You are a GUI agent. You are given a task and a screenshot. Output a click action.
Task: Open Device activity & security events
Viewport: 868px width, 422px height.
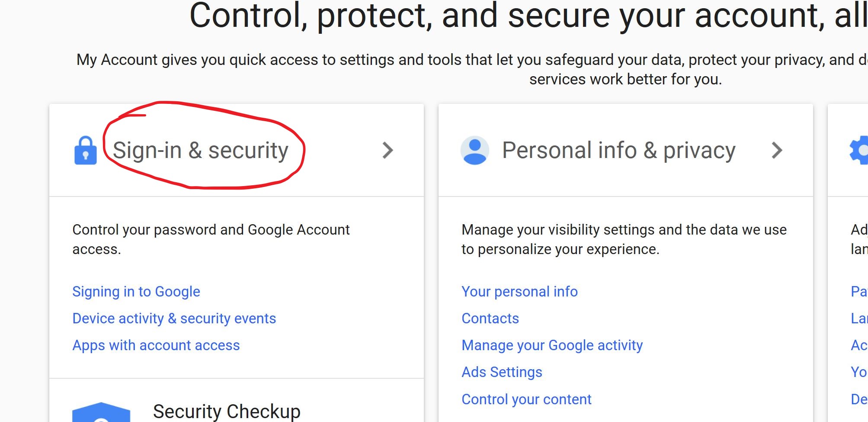click(x=174, y=319)
